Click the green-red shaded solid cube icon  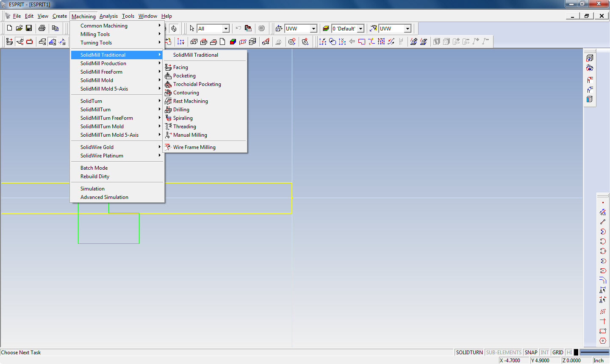[233, 41]
